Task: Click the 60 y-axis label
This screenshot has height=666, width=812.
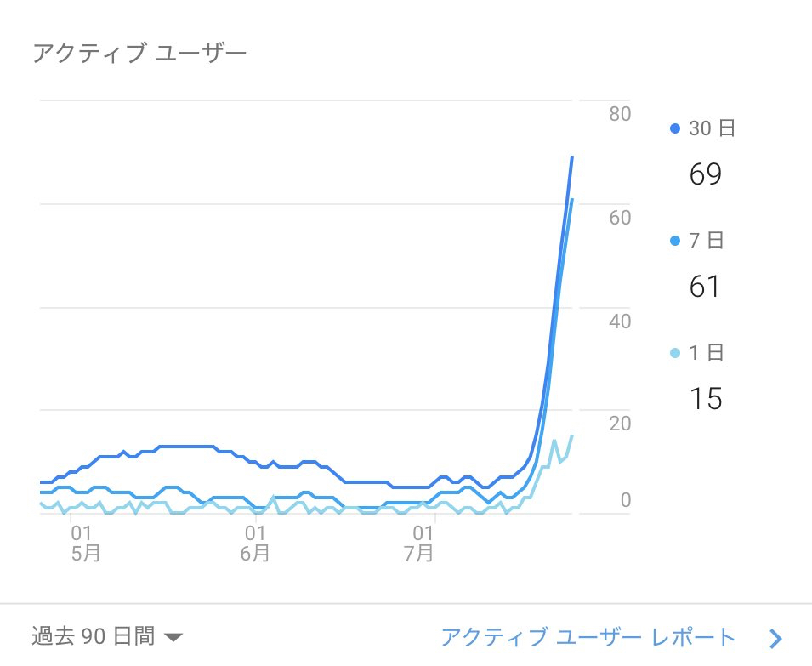Action: tap(620, 218)
